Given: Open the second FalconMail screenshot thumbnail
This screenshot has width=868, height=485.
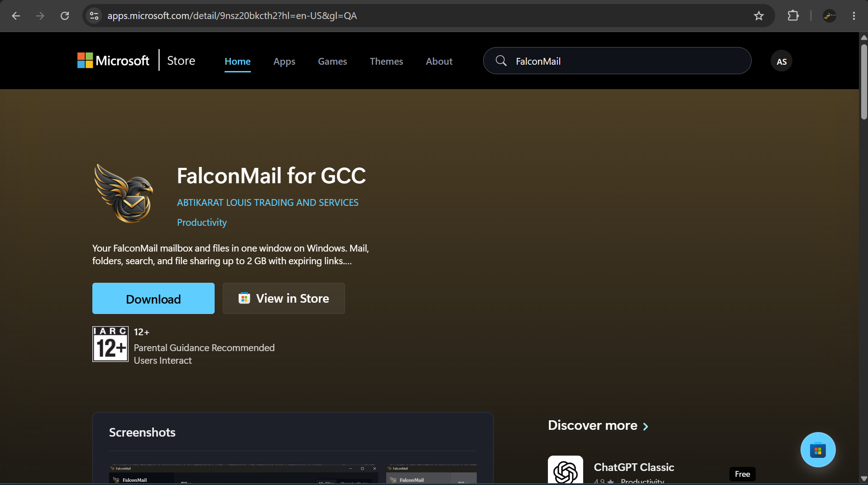Looking at the screenshot, I should click(431, 474).
